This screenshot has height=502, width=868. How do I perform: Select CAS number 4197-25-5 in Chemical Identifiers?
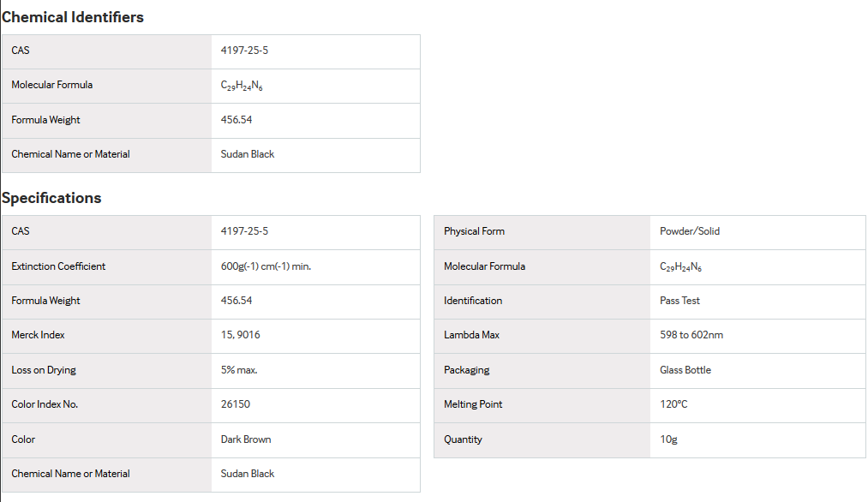coord(244,51)
